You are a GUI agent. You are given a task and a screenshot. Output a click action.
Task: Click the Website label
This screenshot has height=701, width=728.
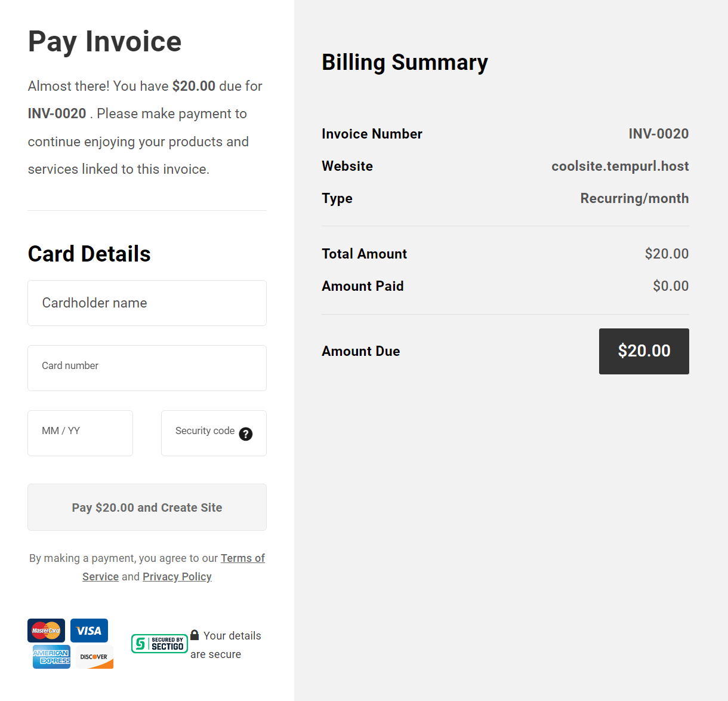click(x=347, y=166)
